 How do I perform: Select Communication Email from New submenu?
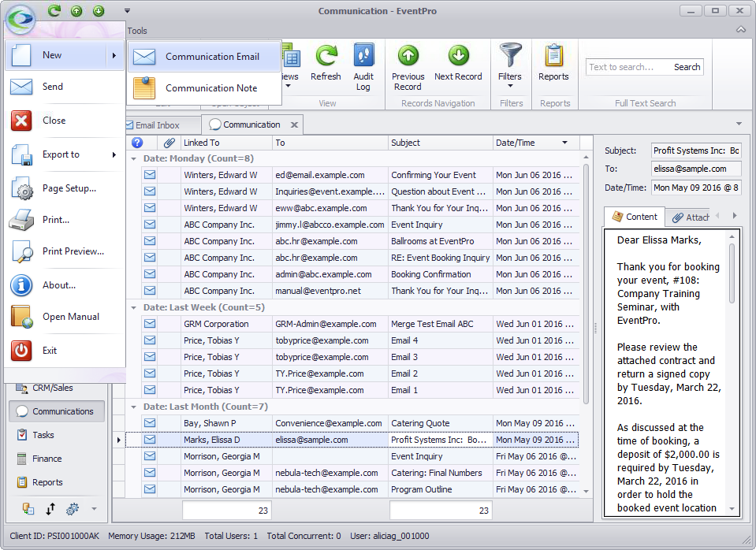tap(204, 57)
